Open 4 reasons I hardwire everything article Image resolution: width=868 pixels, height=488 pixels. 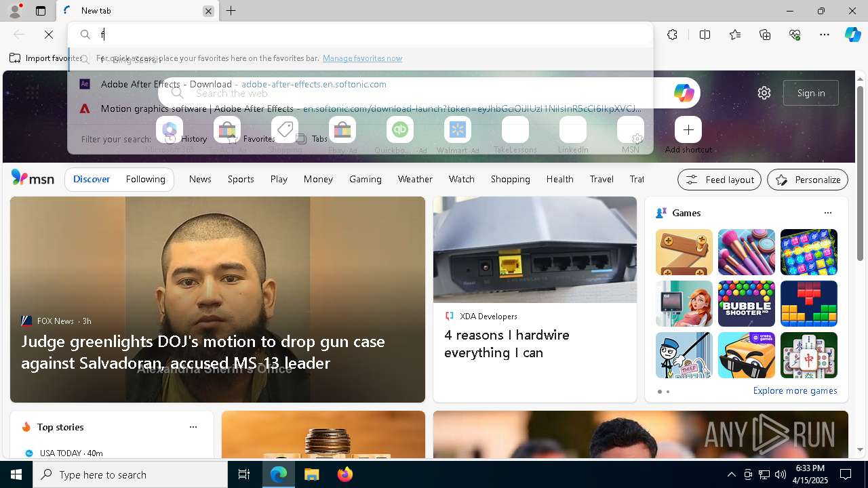pyautogui.click(x=507, y=344)
